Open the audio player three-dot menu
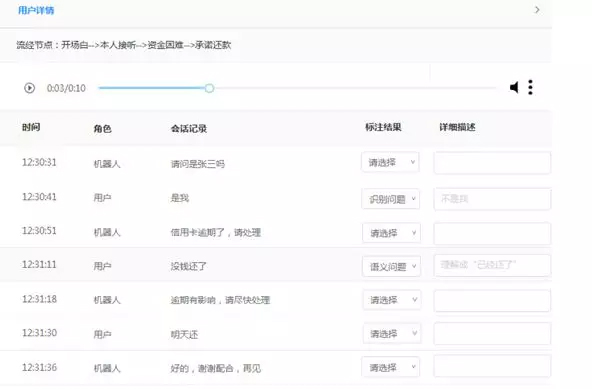The height and width of the screenshot is (389, 592). [x=530, y=87]
